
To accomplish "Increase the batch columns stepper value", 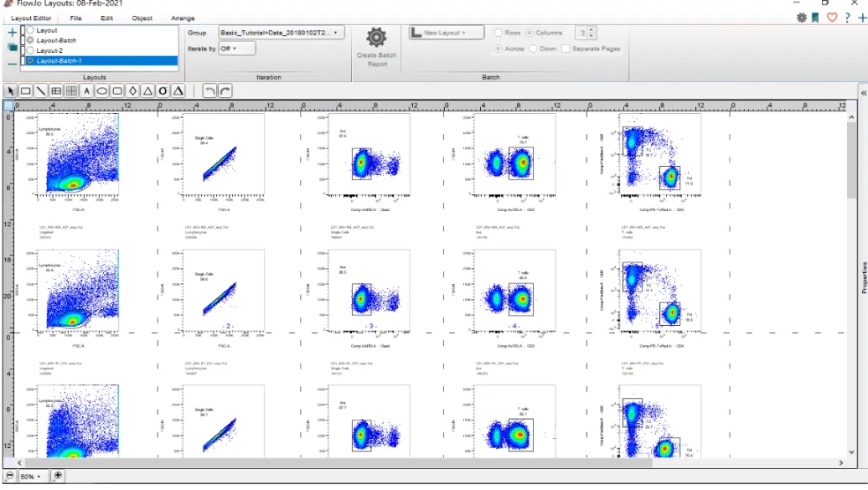I will click(x=592, y=30).
